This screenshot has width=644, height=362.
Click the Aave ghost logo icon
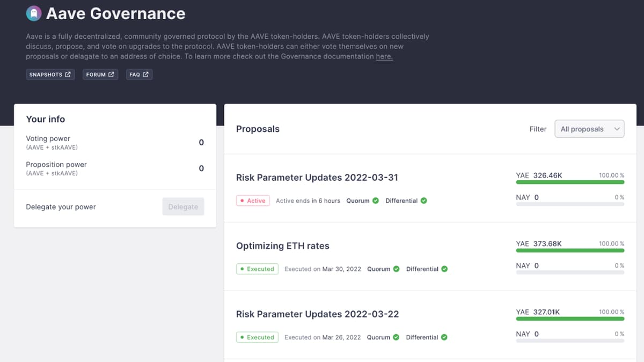(x=34, y=13)
